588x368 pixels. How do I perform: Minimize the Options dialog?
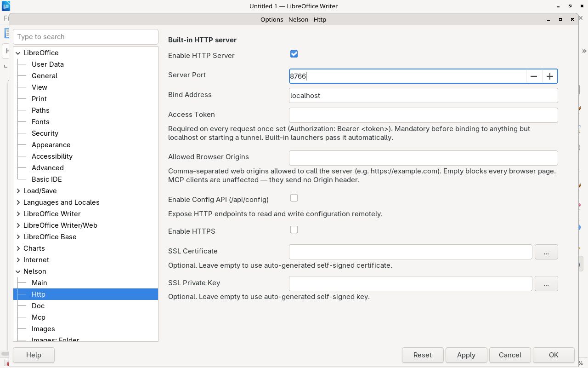pyautogui.click(x=548, y=19)
